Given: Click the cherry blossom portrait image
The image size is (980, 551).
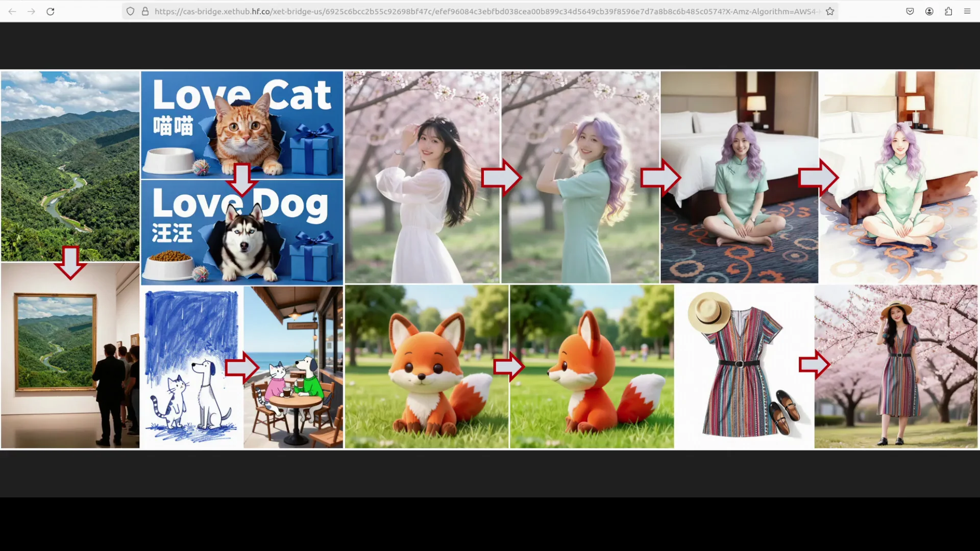Looking at the screenshot, I should (421, 176).
